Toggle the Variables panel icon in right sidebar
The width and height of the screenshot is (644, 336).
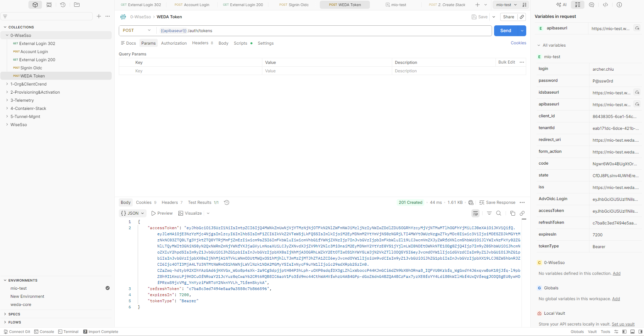(x=578, y=5)
